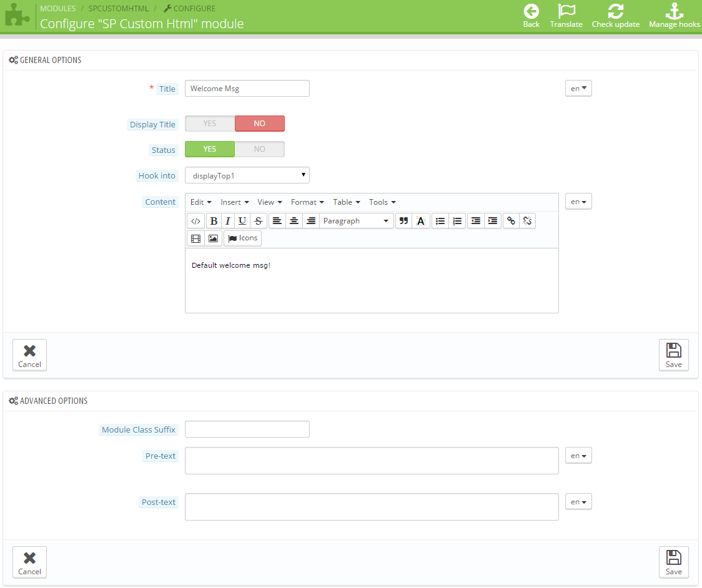
Task: Open the Insert menu in editor
Action: [235, 202]
